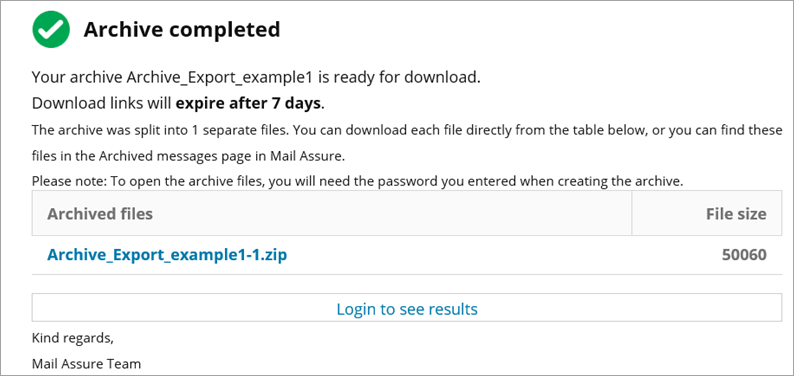Click the archive split into separate files paragraph
The height and width of the screenshot is (376, 794).
coord(407,143)
